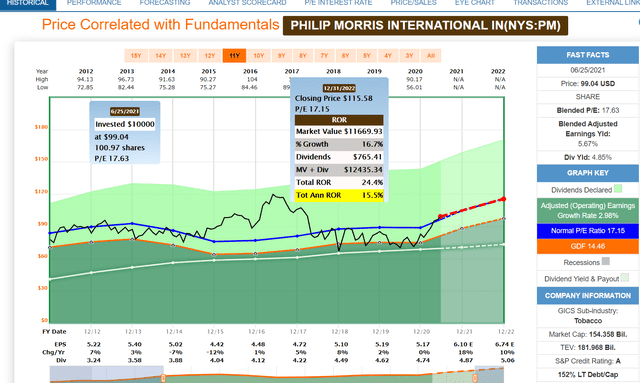Click the Tot Ann ROR 15.5% row
The height and width of the screenshot is (383, 640).
(339, 195)
